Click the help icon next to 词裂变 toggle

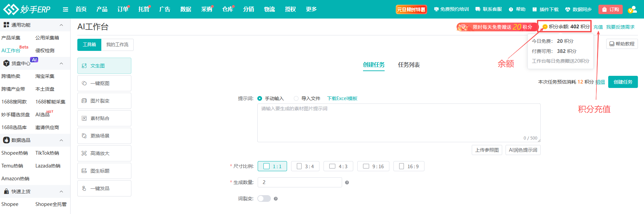point(276,199)
